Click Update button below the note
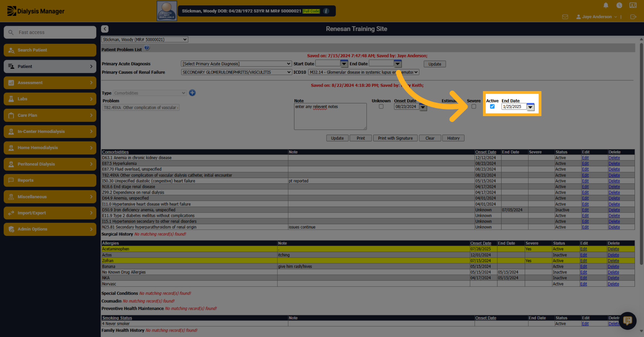This screenshot has width=644, height=337. (x=337, y=138)
